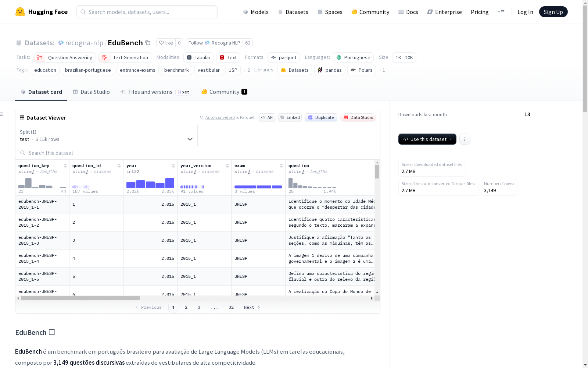Click the API button in the viewer

(x=267, y=117)
